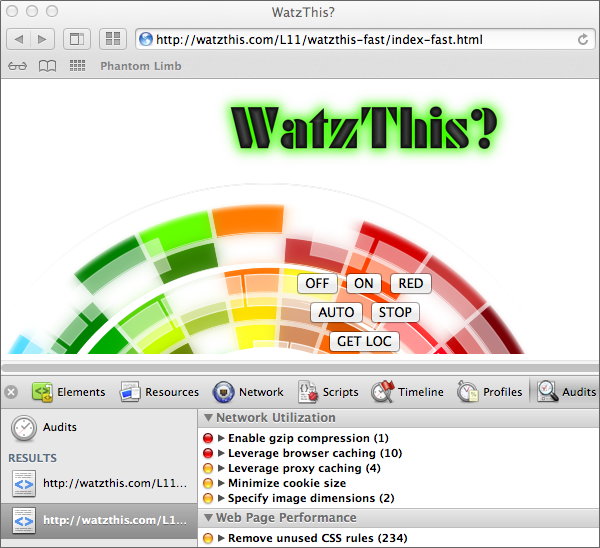Expand Remove unused CSS rules (234)
Screen dimensions: 600x548
tap(221, 538)
